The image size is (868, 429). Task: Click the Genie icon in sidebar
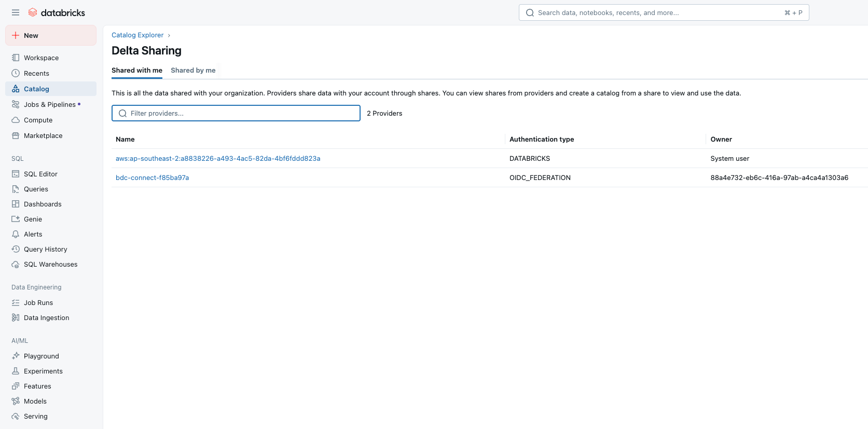(x=16, y=219)
